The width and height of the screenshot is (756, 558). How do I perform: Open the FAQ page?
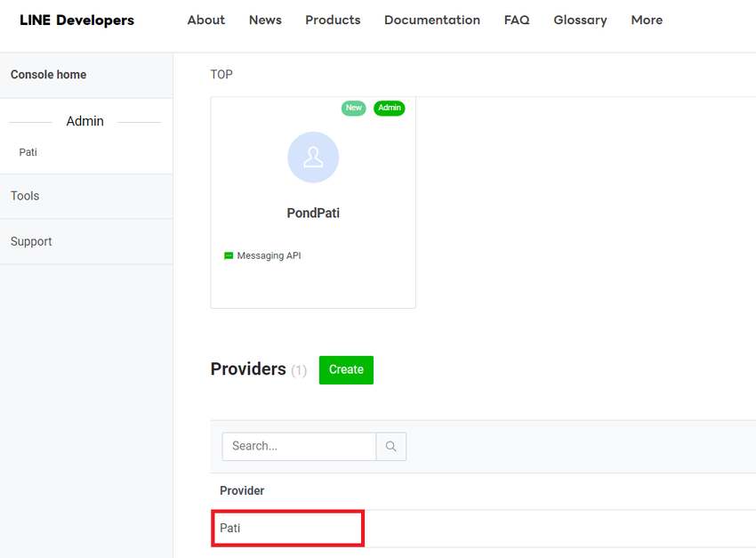517,20
